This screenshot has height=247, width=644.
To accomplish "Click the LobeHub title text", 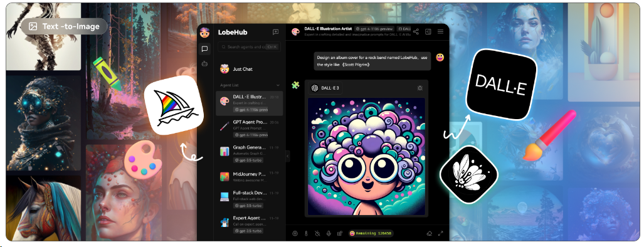I will [233, 33].
